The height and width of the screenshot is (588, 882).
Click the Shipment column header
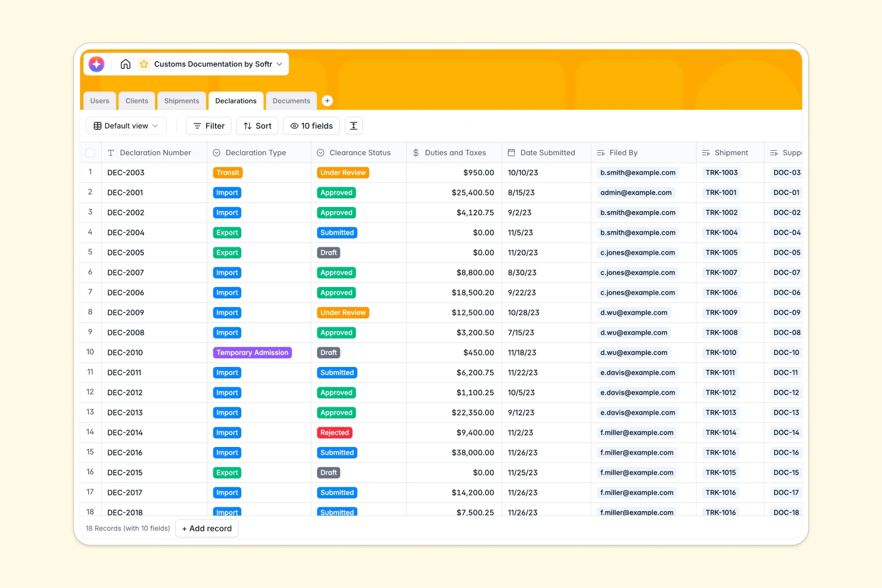tap(730, 153)
